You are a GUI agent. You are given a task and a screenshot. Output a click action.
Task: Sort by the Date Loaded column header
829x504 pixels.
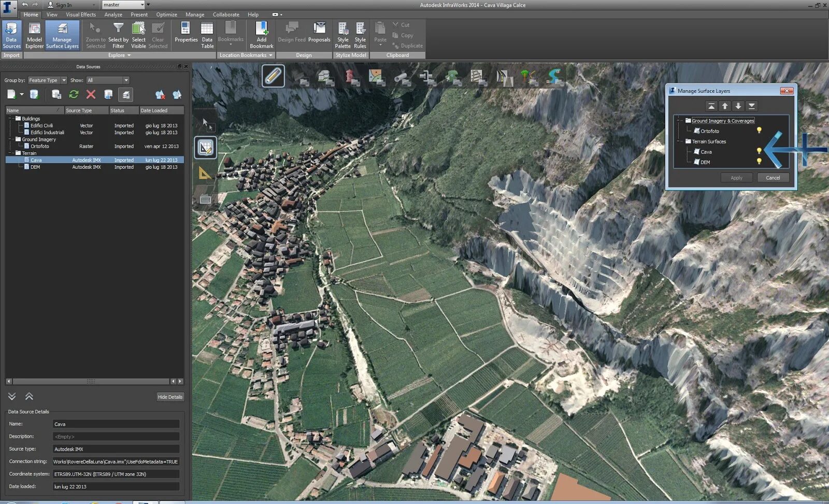pyautogui.click(x=161, y=110)
